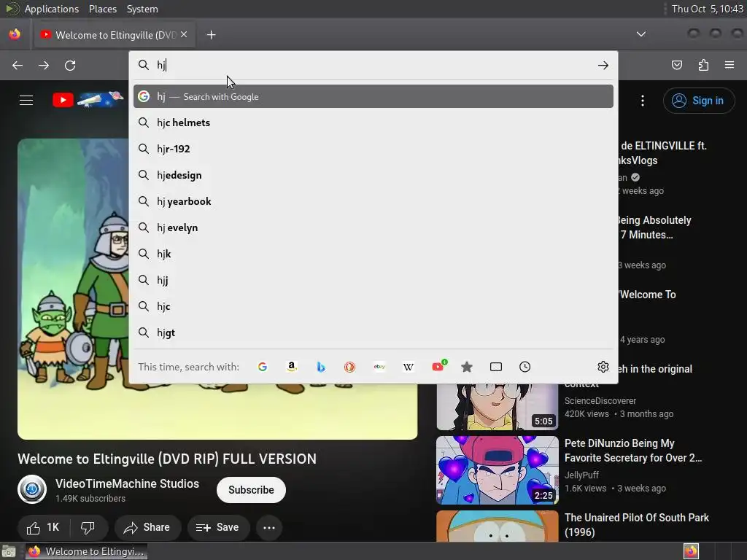Viewport: 747px width, 560px height.
Task: Open the Pete DiNunzio video thumbnail
Action: (498, 470)
